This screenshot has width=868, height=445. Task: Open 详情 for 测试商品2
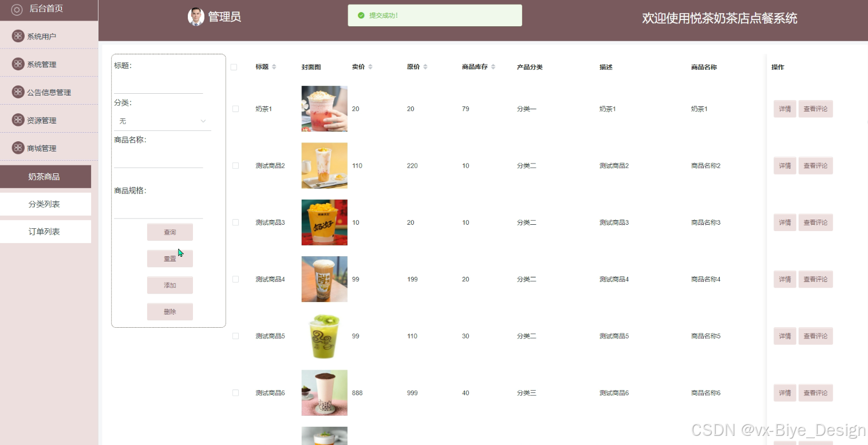click(784, 165)
